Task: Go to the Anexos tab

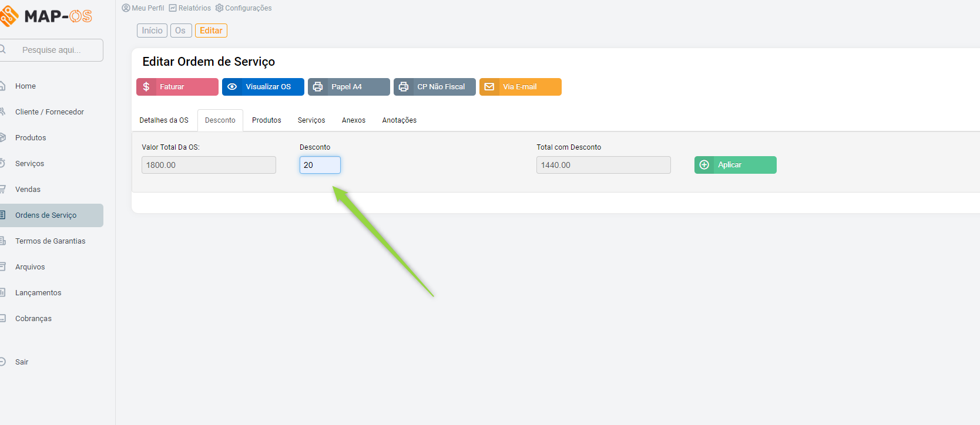Action: pos(354,120)
